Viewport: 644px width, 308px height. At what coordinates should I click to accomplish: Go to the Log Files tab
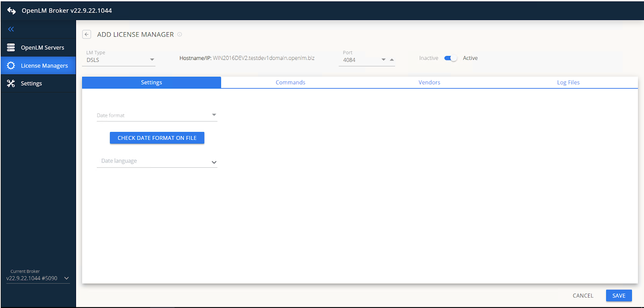click(x=568, y=82)
